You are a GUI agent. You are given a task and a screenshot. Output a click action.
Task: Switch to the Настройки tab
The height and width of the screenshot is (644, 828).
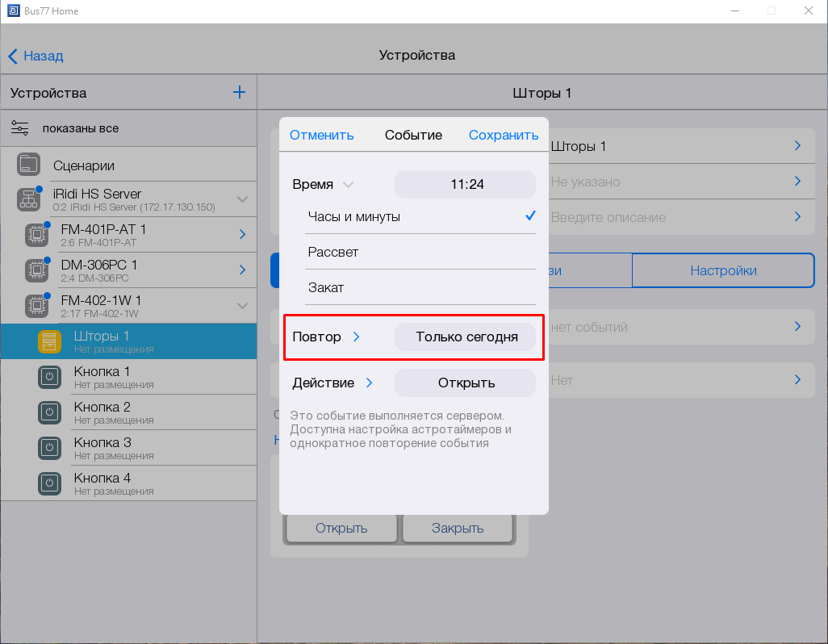pyautogui.click(x=723, y=271)
